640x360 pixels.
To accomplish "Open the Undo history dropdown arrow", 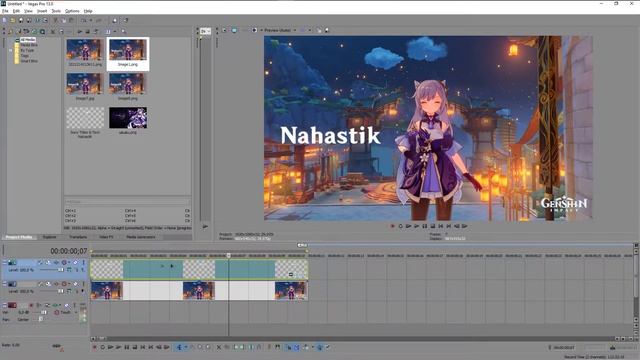I will (91, 20).
